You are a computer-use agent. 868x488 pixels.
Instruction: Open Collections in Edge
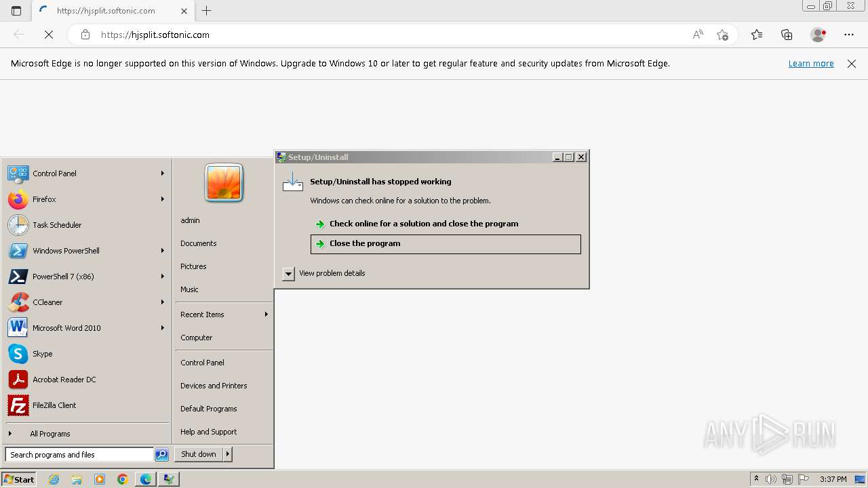pos(787,35)
